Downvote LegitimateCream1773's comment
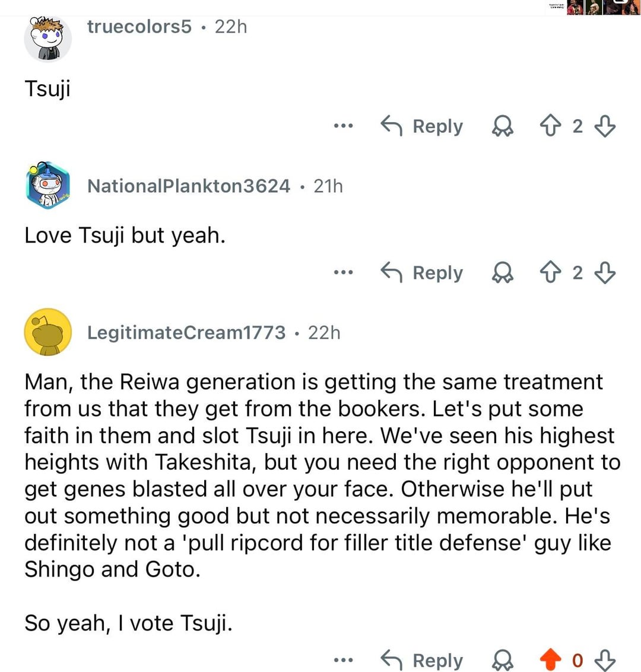The image size is (641, 672). coord(605,660)
